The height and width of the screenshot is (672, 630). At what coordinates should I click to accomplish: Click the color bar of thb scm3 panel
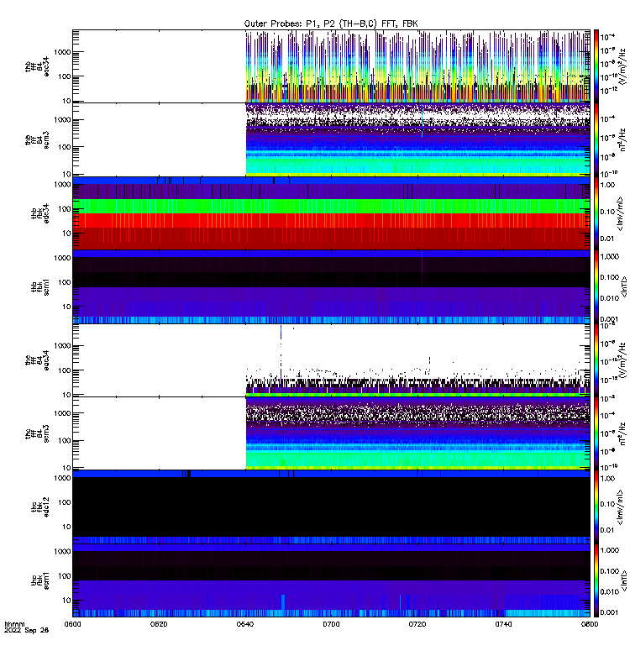596,139
